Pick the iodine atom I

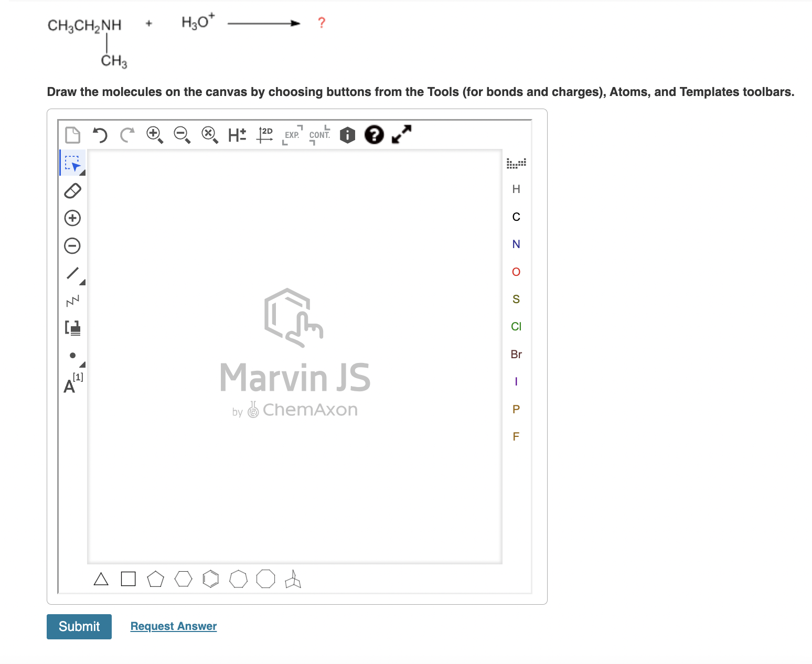click(516, 382)
